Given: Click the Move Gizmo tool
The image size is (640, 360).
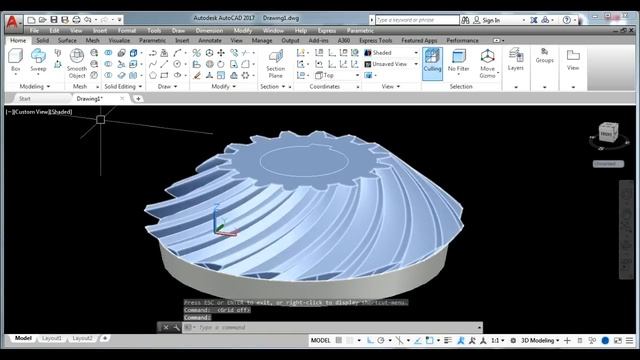Looking at the screenshot, I should [x=487, y=63].
